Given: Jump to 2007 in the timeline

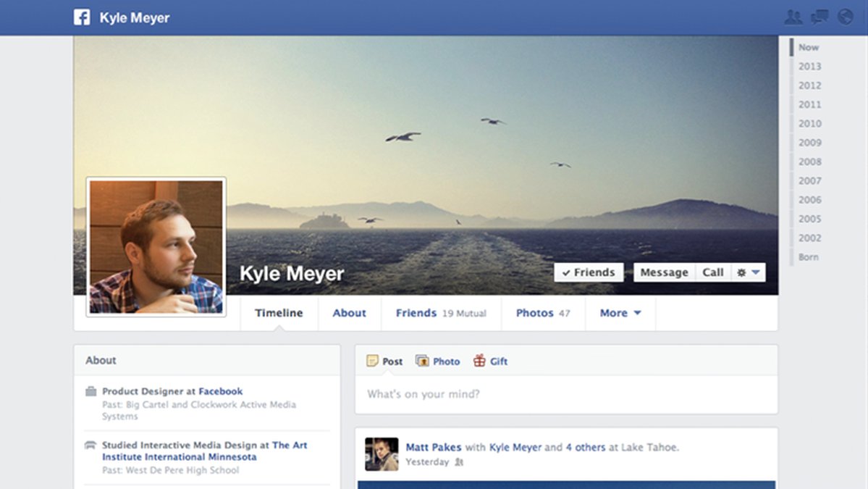Looking at the screenshot, I should click(x=810, y=181).
